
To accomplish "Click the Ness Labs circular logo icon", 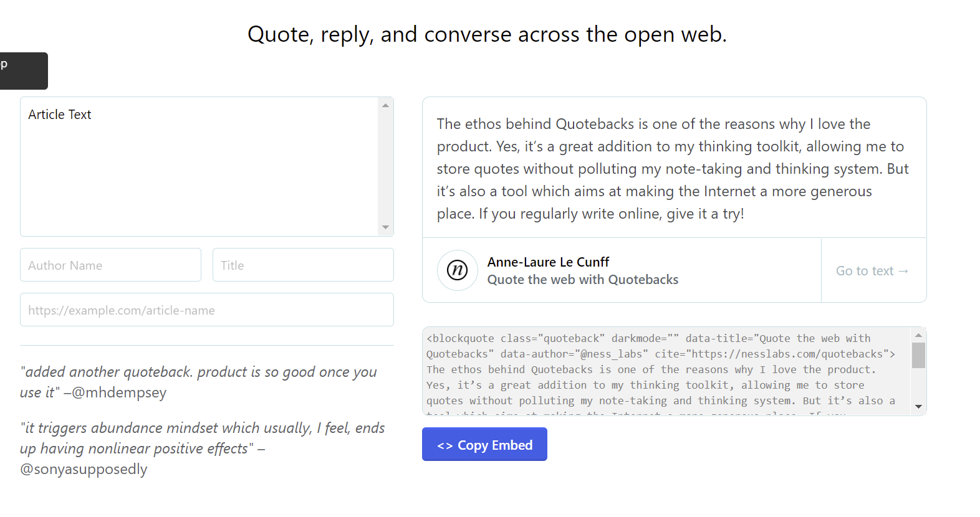I will (x=457, y=270).
